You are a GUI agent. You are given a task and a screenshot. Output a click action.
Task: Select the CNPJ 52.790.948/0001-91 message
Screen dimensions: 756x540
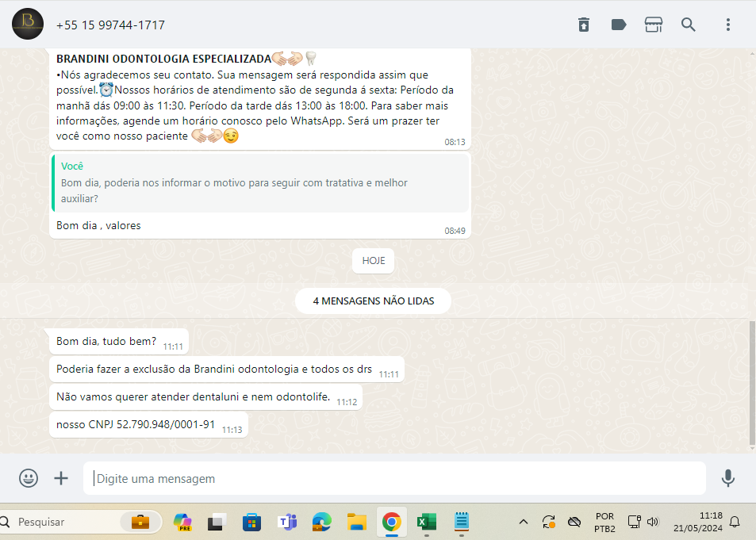coord(148,425)
